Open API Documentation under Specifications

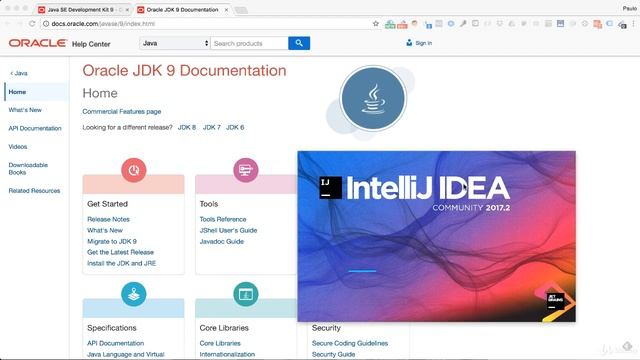pos(116,343)
